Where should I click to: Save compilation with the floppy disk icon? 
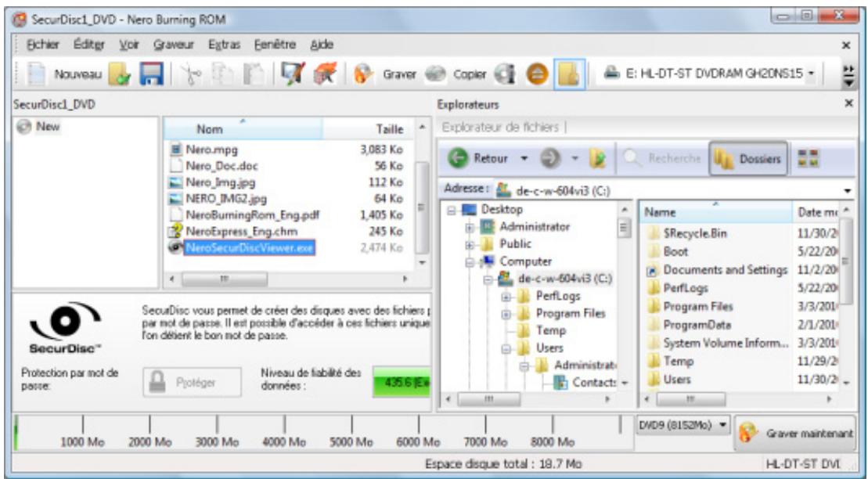pos(150,74)
